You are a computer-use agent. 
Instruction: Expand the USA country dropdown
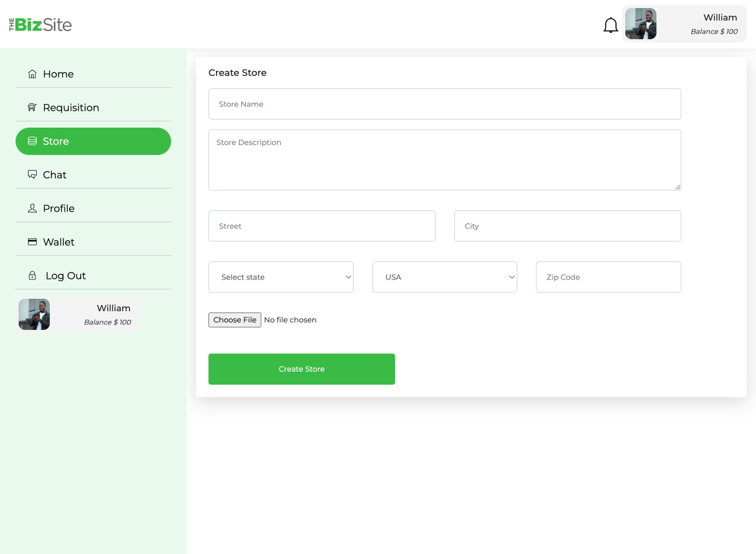click(x=444, y=277)
